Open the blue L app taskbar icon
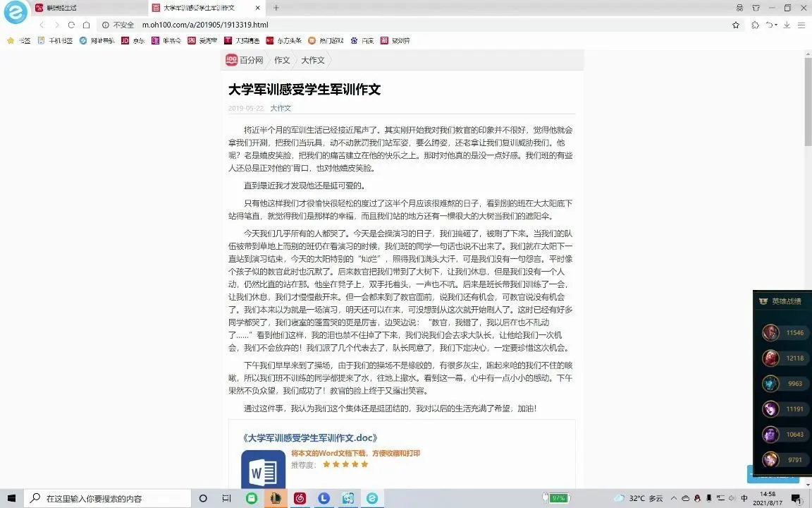 (x=324, y=498)
